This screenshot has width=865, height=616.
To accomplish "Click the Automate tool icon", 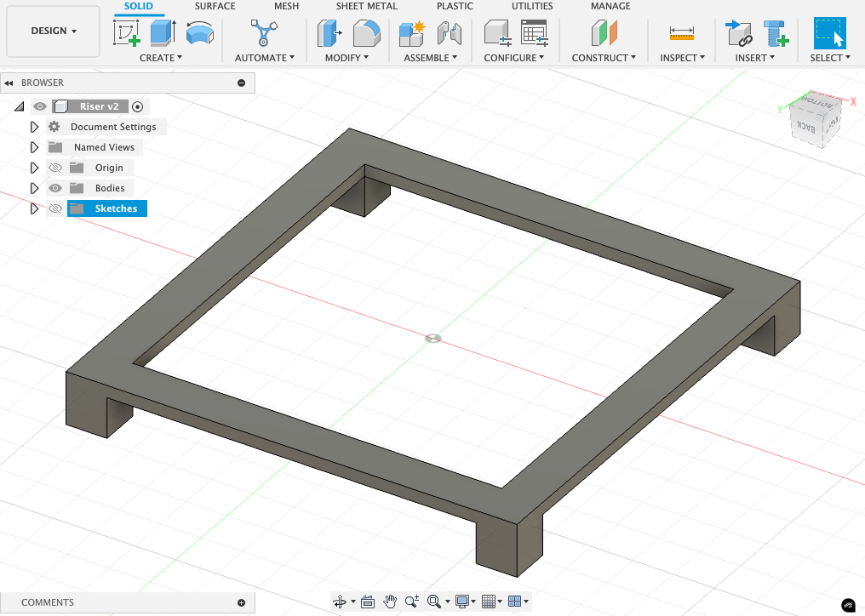I will tap(264, 32).
